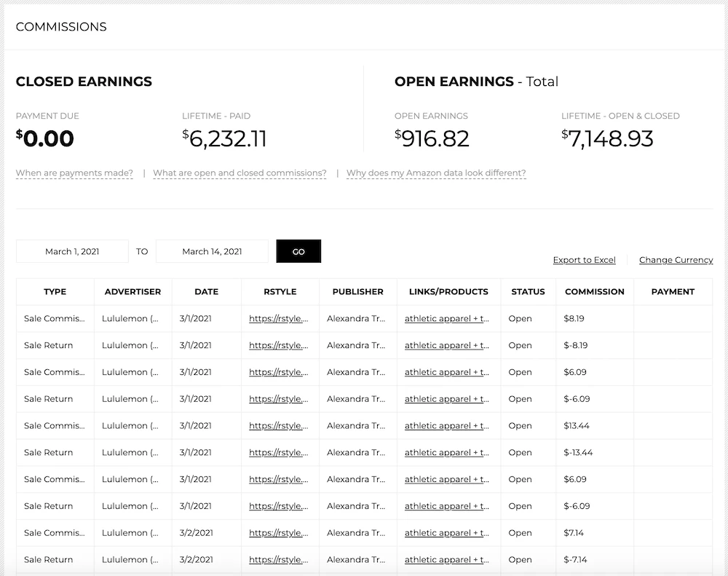The height and width of the screenshot is (576, 728).
Task: Export commissions to Excel
Action: pyautogui.click(x=584, y=260)
